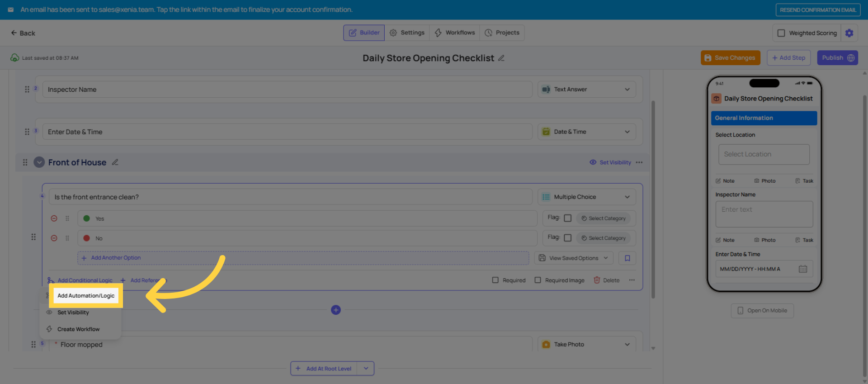Click the blue plus insert step circle
The image size is (868, 384).
tap(335, 310)
